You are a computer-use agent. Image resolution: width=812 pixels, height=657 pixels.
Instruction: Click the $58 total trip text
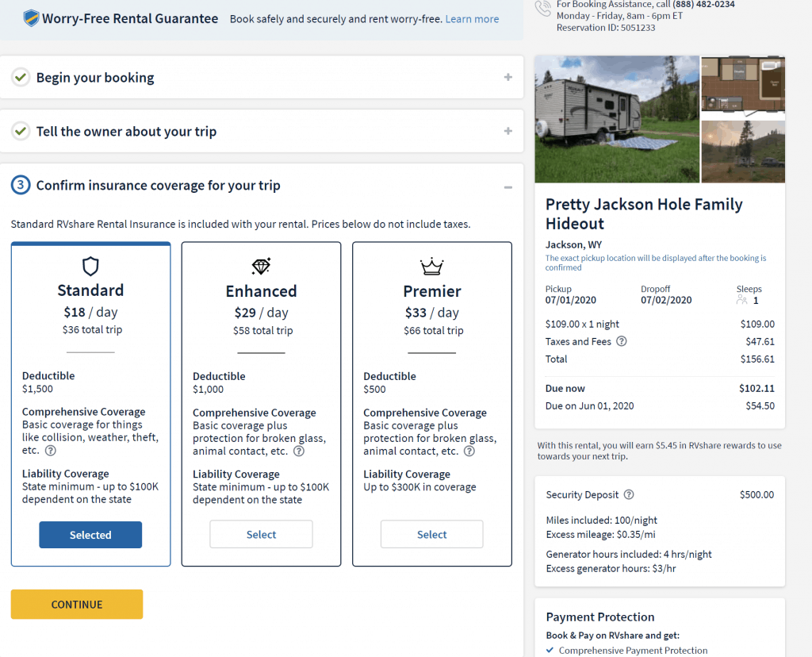[262, 331]
